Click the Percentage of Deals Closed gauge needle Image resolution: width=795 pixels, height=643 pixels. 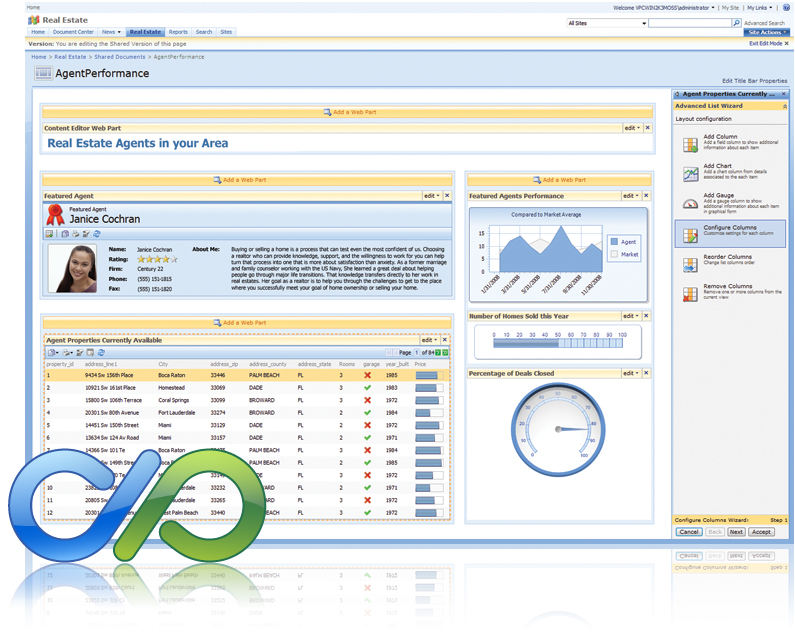pos(573,429)
